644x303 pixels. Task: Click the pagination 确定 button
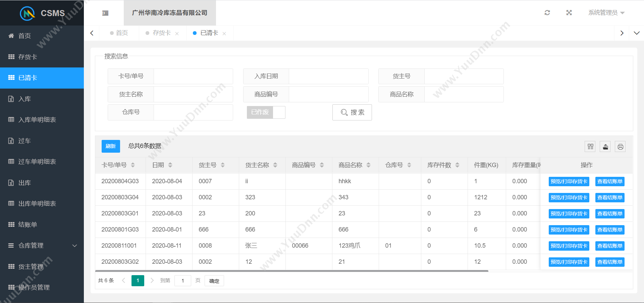[x=214, y=281]
